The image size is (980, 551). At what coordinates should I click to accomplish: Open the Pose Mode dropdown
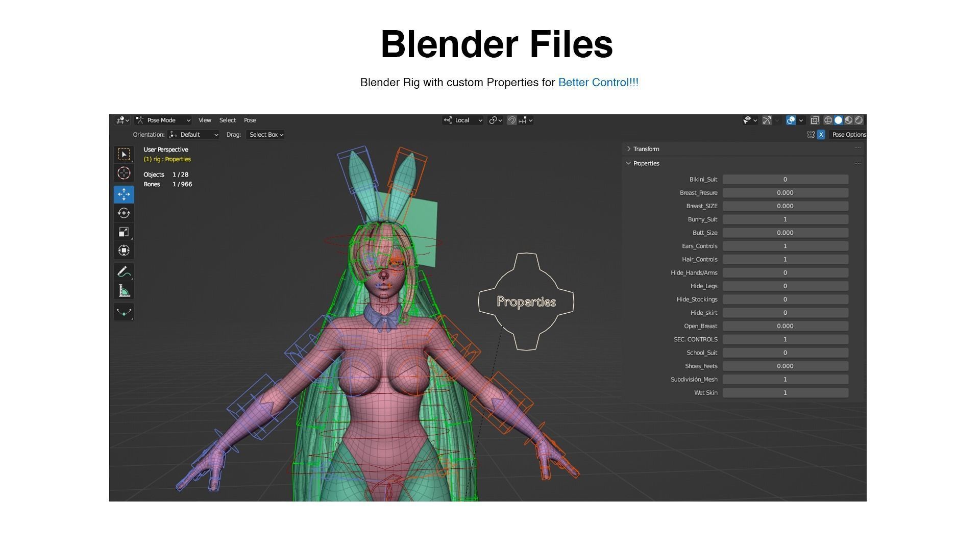tap(163, 120)
